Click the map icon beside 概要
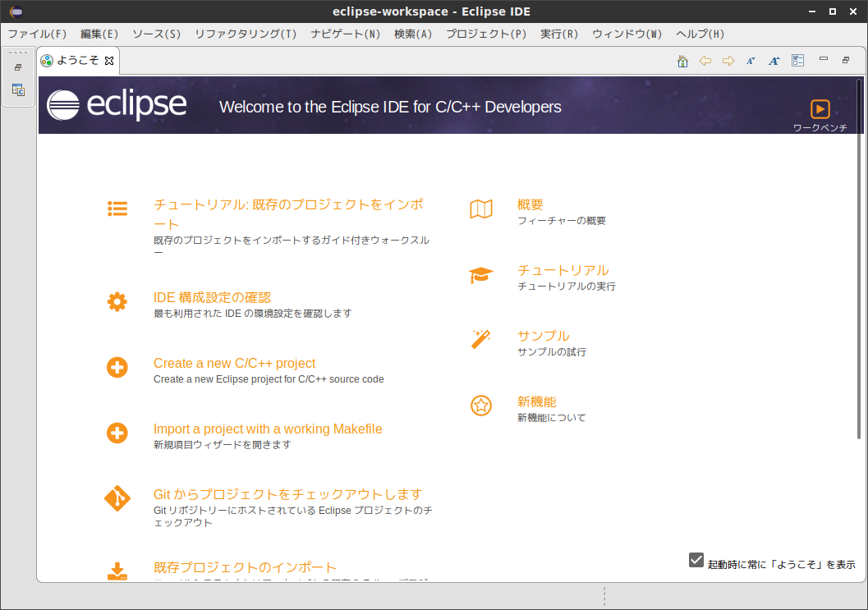The height and width of the screenshot is (610, 868). click(481, 209)
